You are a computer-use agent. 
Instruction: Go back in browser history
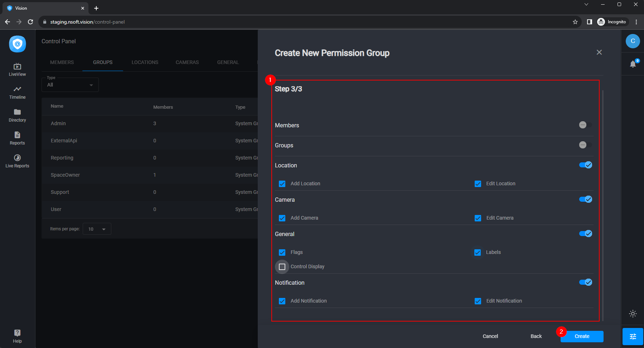click(x=8, y=22)
